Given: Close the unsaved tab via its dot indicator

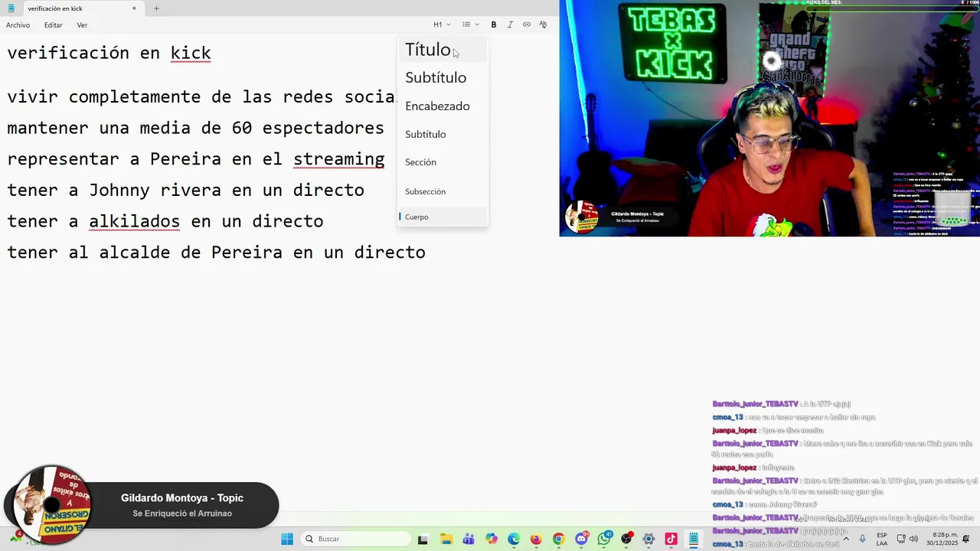Looking at the screenshot, I should point(134,8).
